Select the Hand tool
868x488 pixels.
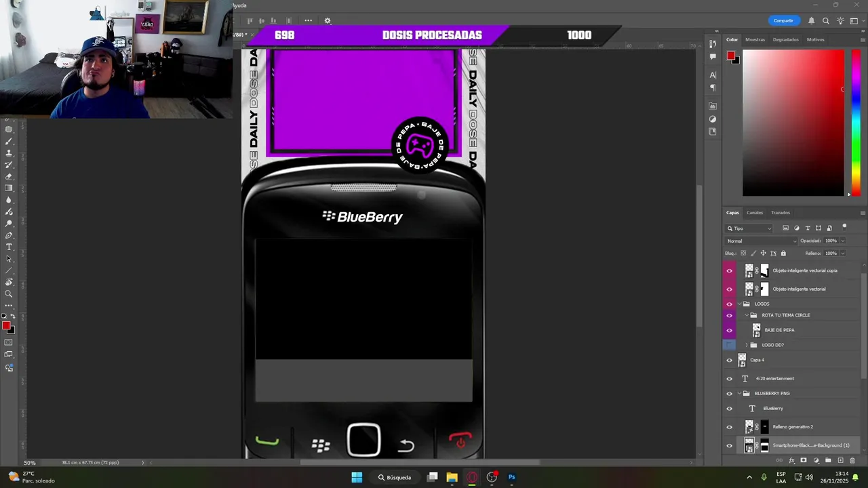[9, 282]
